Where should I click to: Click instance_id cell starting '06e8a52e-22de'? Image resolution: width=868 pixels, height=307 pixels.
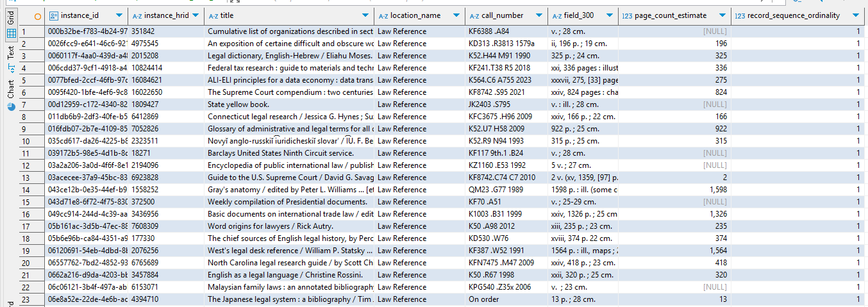87,299
